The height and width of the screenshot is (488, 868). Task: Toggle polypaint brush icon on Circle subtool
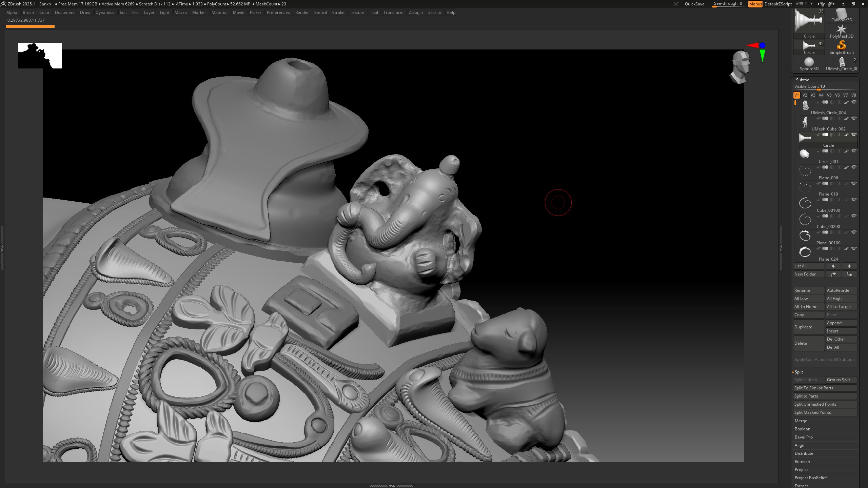click(846, 135)
